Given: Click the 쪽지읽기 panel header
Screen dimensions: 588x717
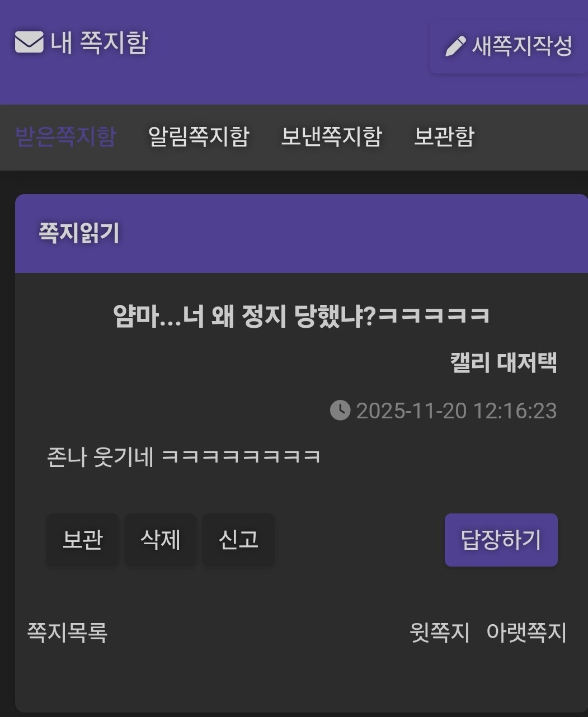Looking at the screenshot, I should [302, 233].
